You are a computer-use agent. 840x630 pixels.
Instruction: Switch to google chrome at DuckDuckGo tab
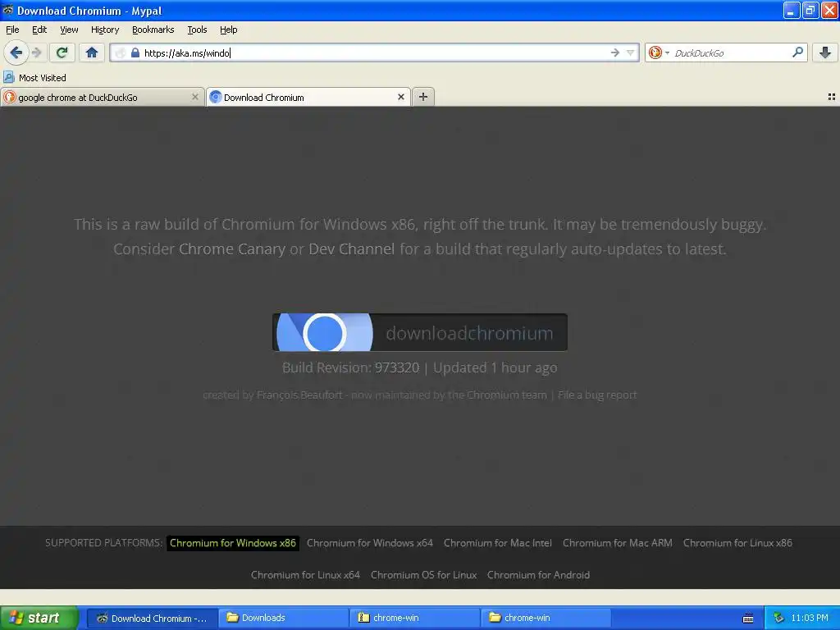click(103, 97)
